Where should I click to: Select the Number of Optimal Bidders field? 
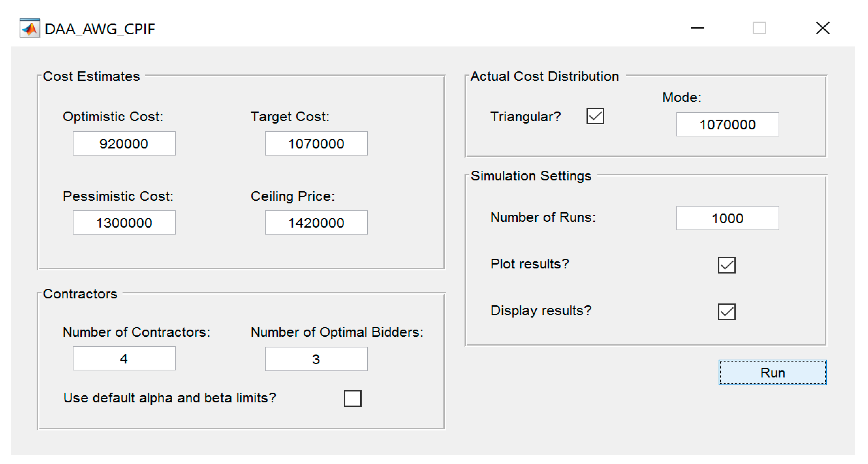tap(316, 359)
